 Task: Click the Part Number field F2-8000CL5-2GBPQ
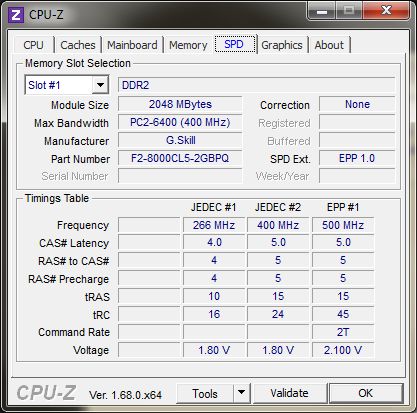click(180, 158)
